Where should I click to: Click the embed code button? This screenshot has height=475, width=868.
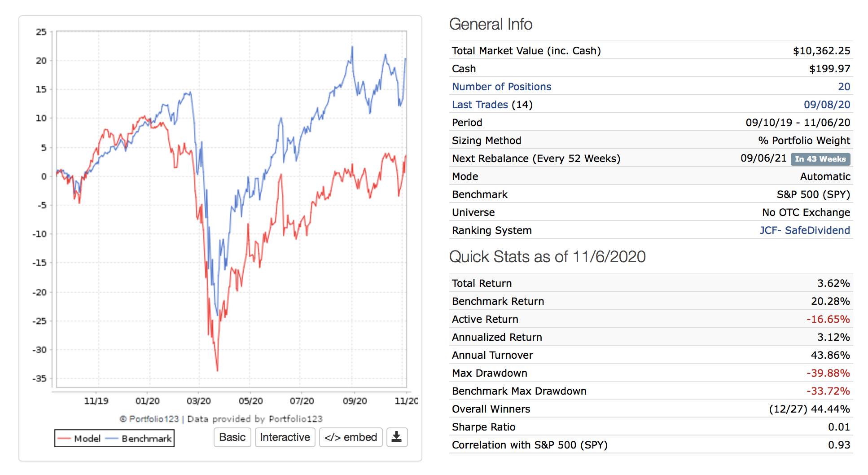pos(351,437)
